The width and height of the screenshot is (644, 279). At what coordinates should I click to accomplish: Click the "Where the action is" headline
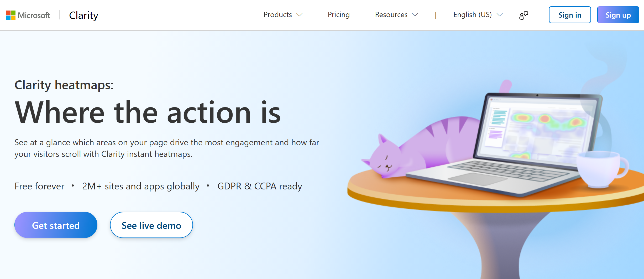148,112
